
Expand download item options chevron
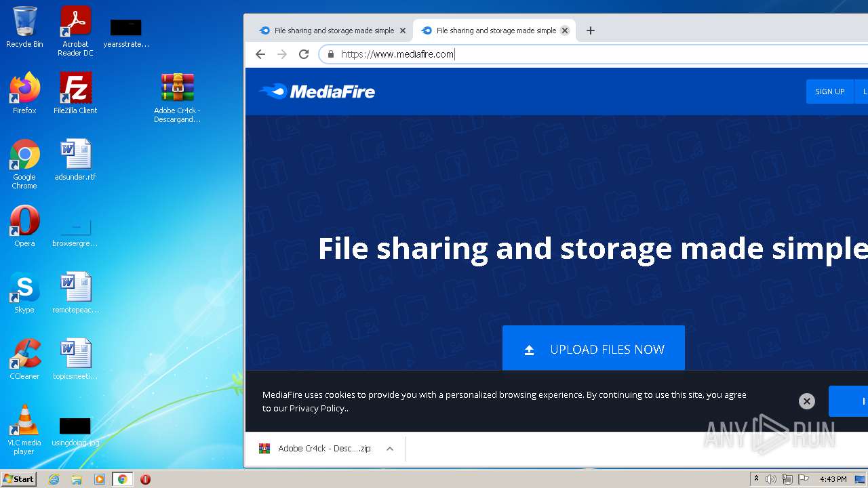390,449
